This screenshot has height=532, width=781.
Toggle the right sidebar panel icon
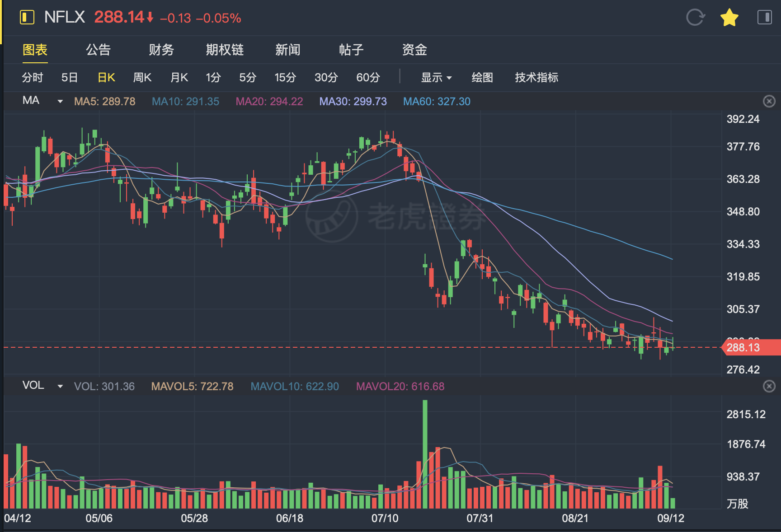click(x=764, y=18)
